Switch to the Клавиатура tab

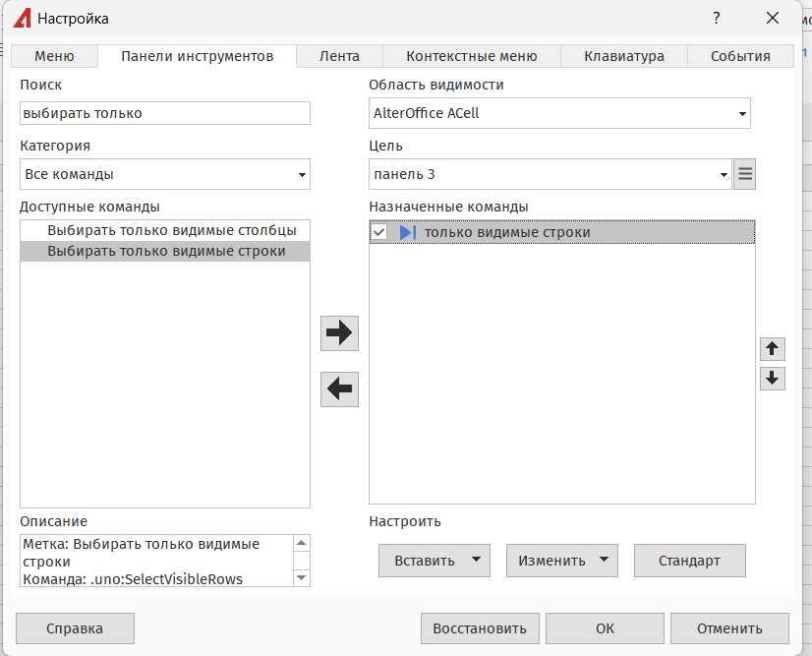coord(623,56)
